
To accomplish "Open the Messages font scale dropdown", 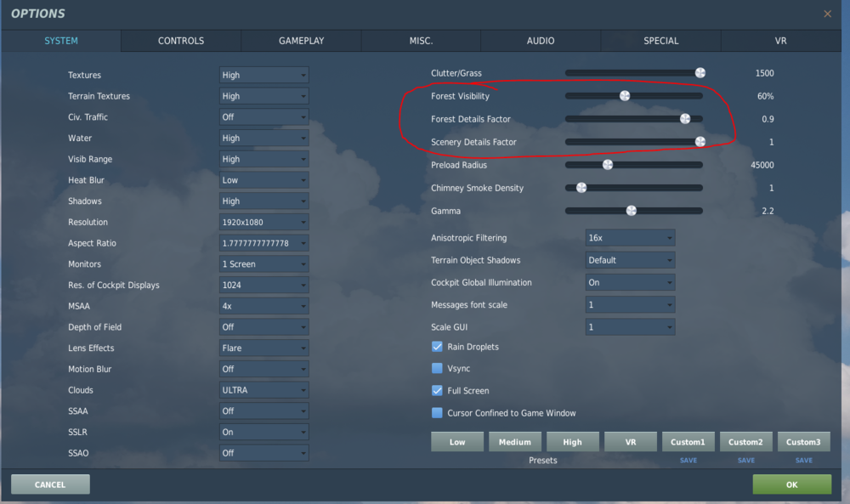I will pyautogui.click(x=630, y=304).
